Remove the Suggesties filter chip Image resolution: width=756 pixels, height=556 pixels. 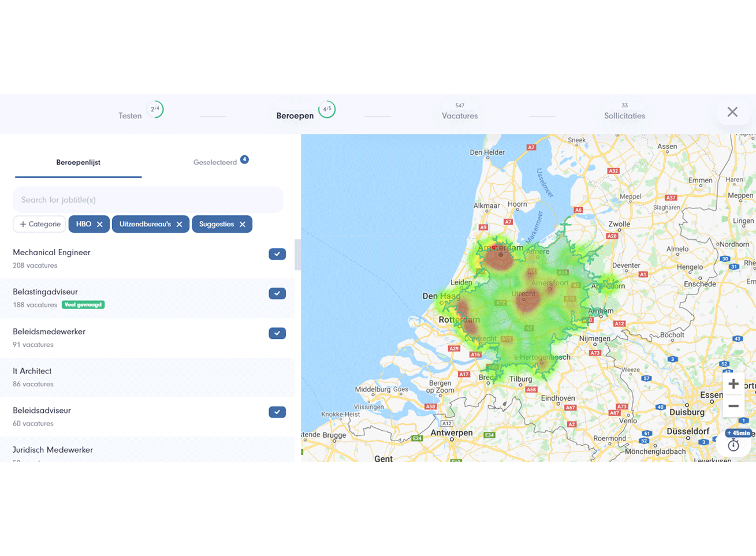[x=243, y=225]
